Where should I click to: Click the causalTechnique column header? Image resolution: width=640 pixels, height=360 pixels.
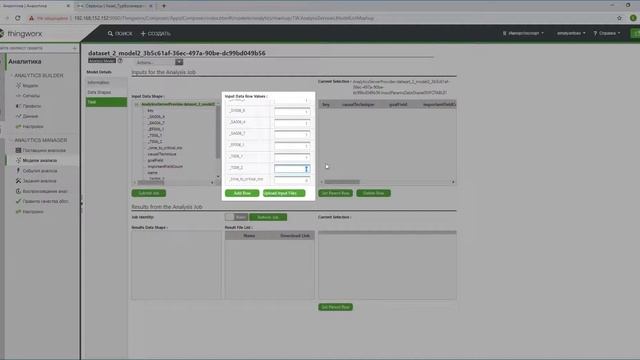click(358, 105)
